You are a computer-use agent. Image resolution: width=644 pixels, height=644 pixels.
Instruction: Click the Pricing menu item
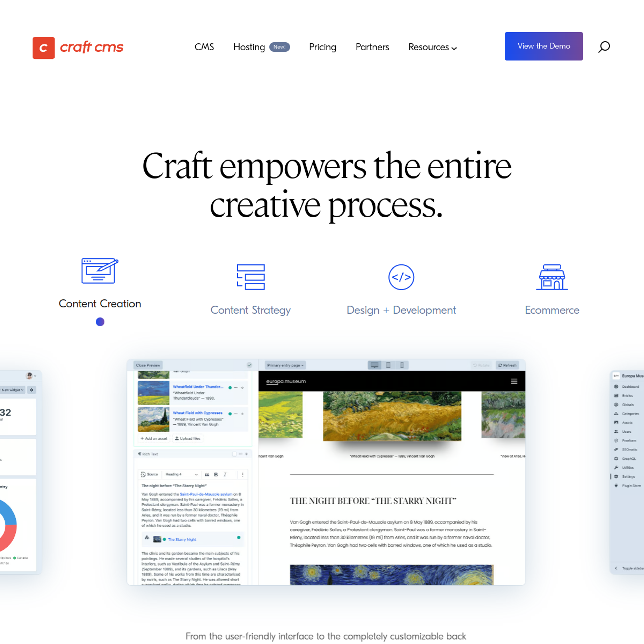pos(323,47)
